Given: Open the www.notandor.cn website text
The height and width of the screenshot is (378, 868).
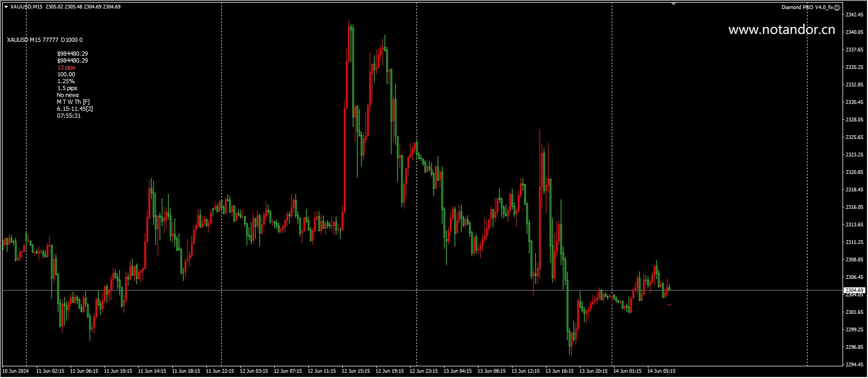Looking at the screenshot, I should (x=782, y=30).
